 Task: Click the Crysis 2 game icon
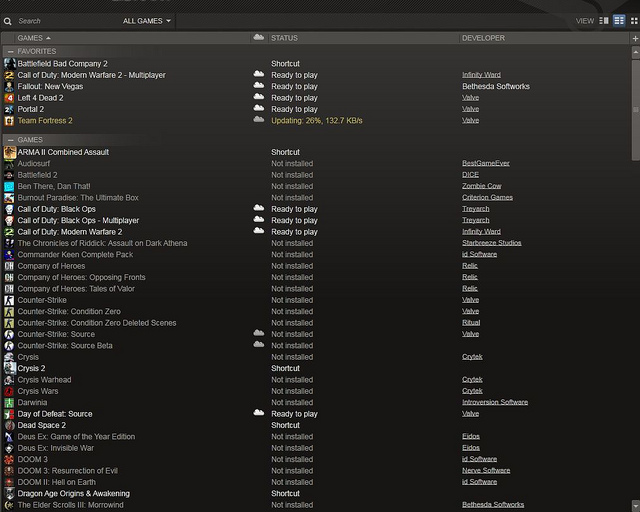pos(10,368)
